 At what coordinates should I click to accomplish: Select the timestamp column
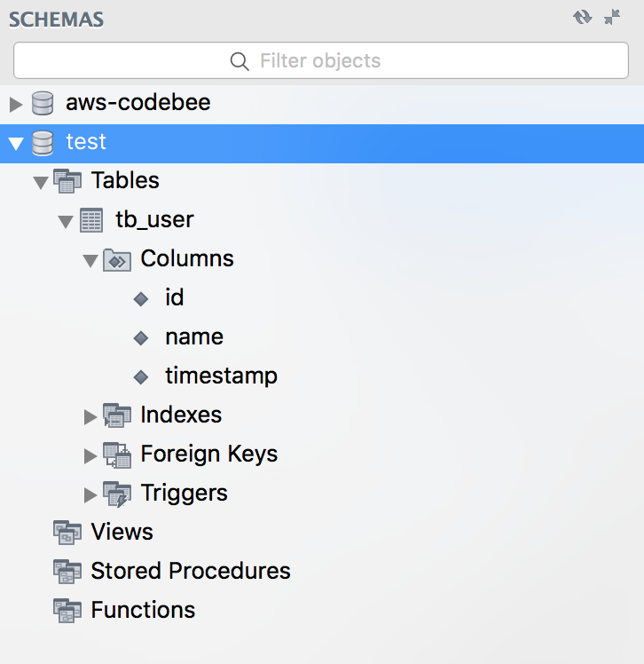221,376
